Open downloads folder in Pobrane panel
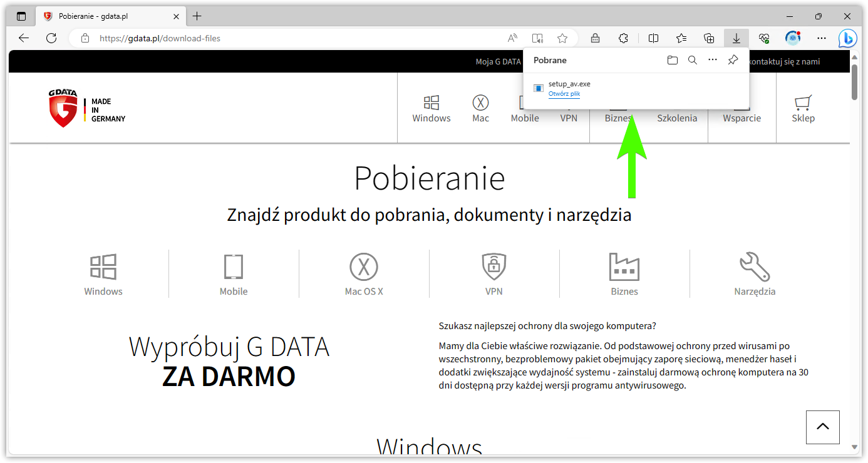This screenshot has width=868, height=463. click(673, 60)
